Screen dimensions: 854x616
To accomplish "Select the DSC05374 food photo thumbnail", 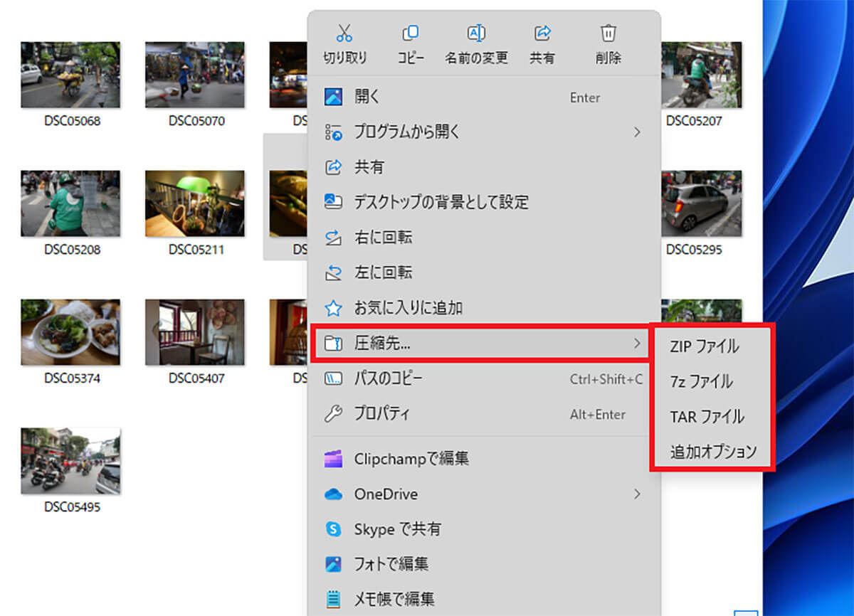I will [70, 333].
